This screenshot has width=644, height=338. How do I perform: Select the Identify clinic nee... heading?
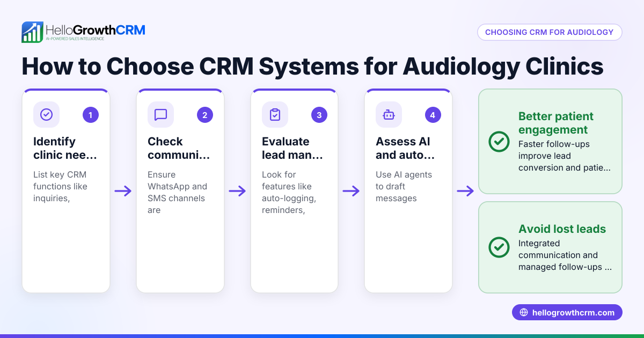pyautogui.click(x=65, y=148)
